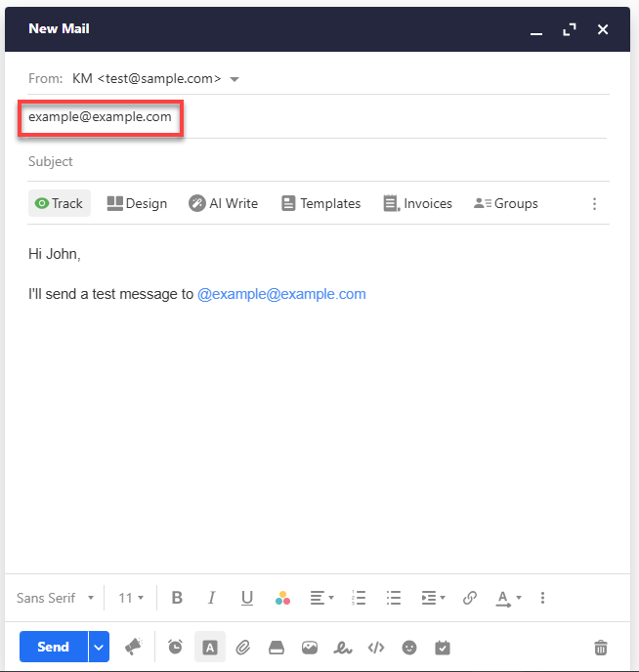Toggle the formatting options A button

coord(210,647)
